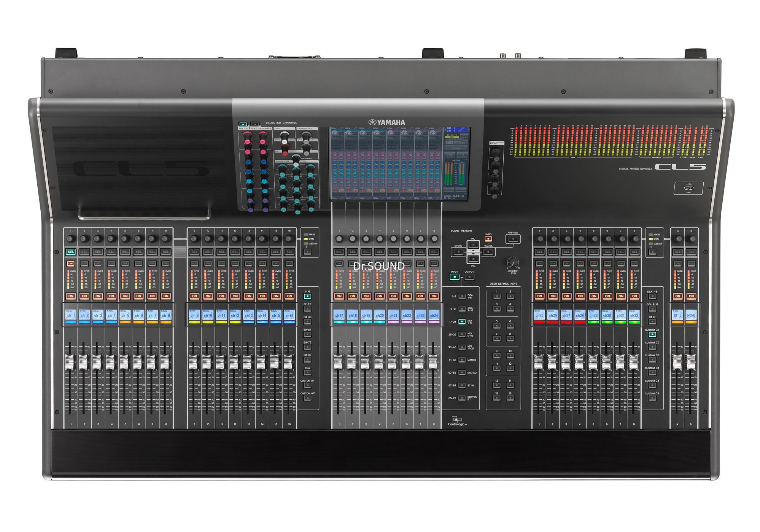
Task: Tap the ch29 name display
Action: point(593,315)
